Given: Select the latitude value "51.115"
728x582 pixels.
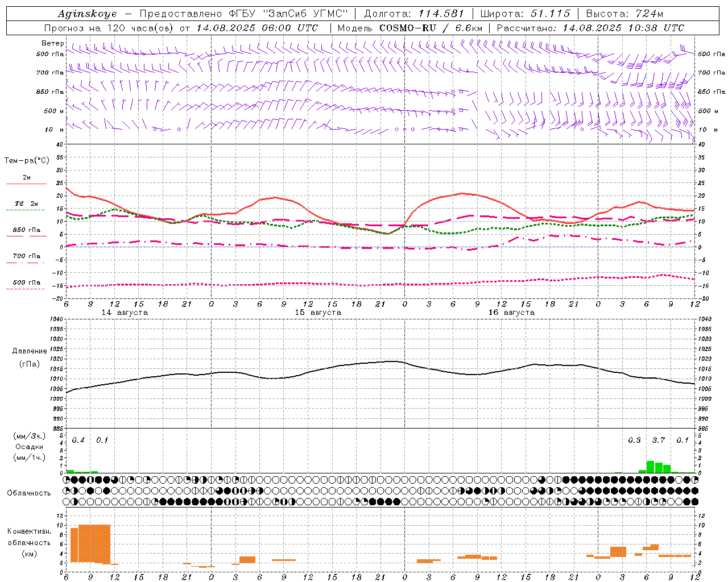Looking at the screenshot, I should click(x=550, y=14).
